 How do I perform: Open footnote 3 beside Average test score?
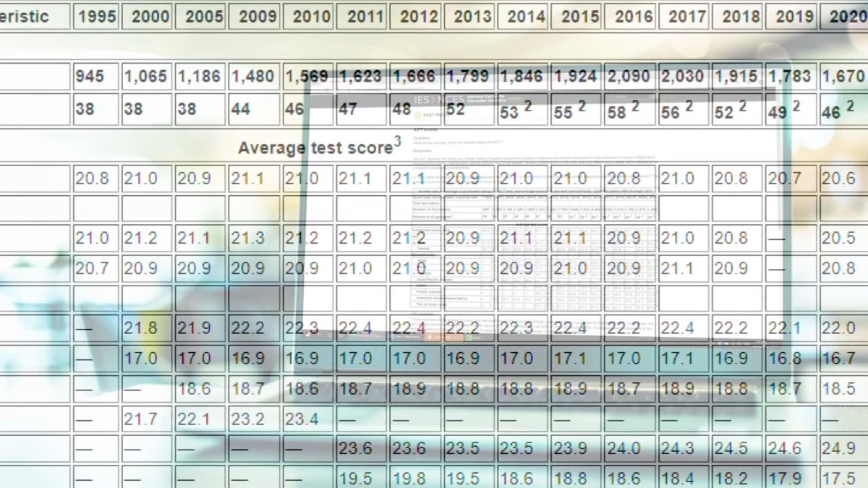pyautogui.click(x=397, y=142)
